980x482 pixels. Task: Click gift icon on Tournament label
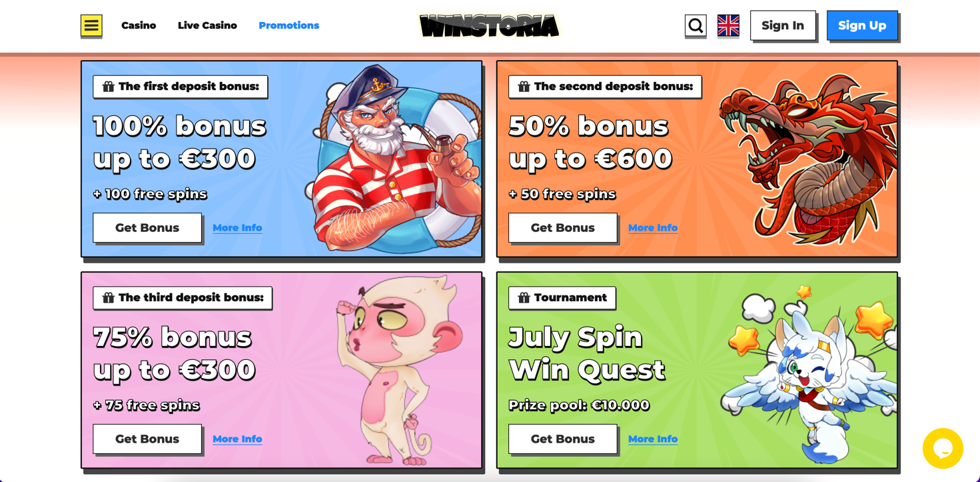click(524, 297)
